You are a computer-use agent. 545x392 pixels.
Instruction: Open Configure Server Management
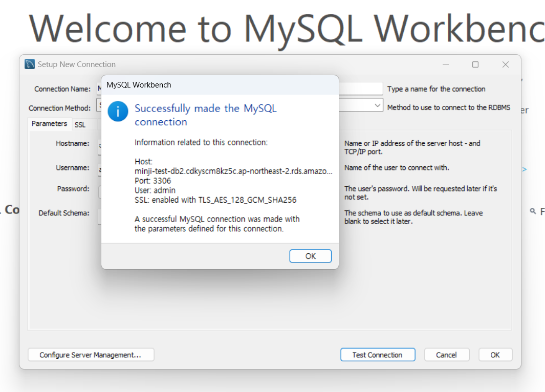91,355
